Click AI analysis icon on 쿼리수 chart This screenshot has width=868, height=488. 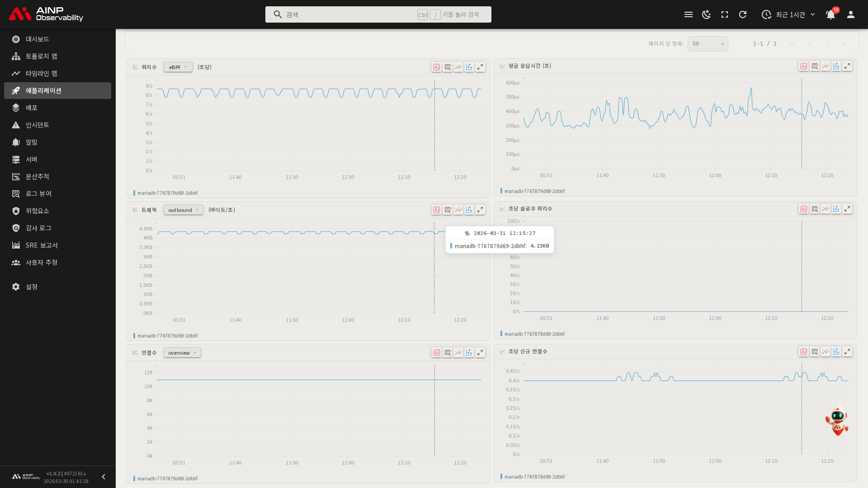click(x=436, y=67)
